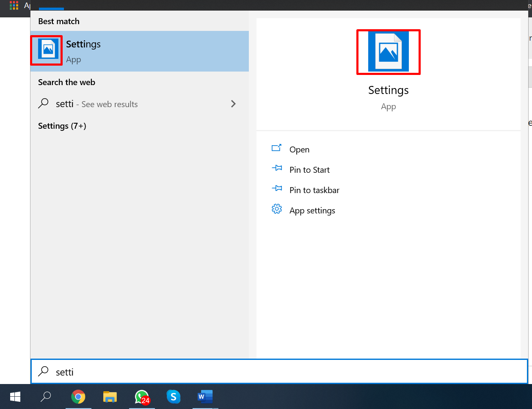
Task: Click the magnifier icon in the search box
Action: [x=44, y=371]
